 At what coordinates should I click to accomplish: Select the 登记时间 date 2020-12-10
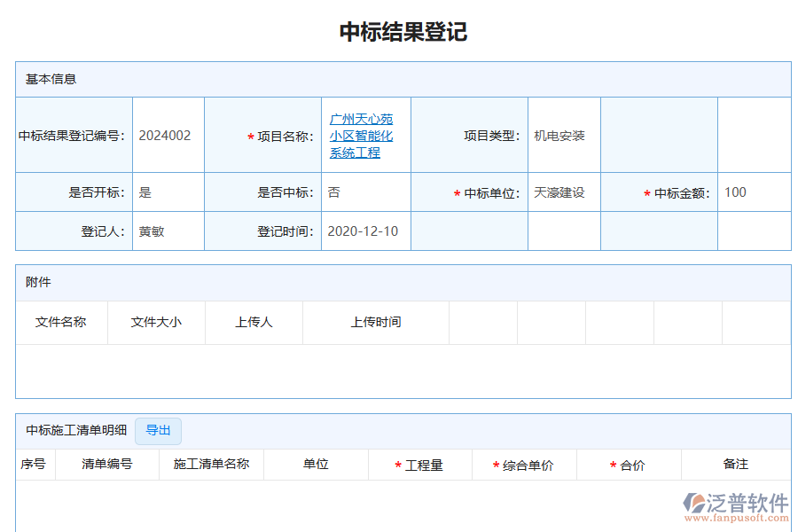[x=365, y=231]
